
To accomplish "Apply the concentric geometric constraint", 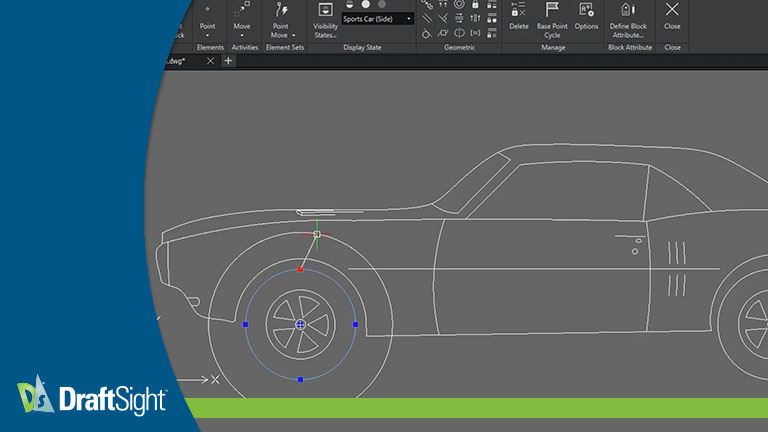I will (459, 5).
